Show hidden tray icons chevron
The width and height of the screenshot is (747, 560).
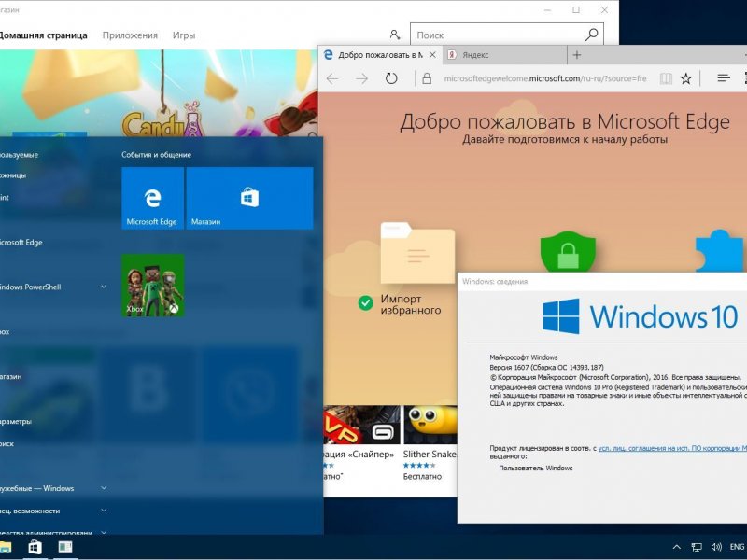pos(676,547)
